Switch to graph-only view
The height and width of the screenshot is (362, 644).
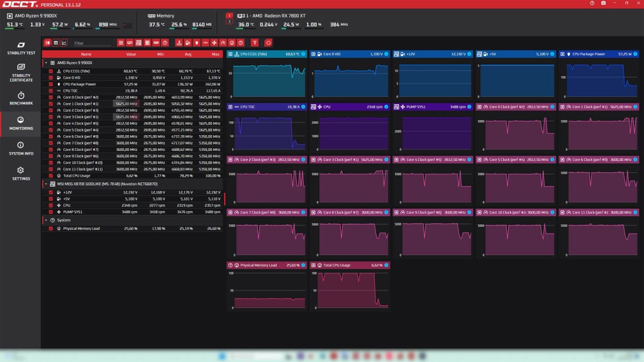tap(64, 43)
